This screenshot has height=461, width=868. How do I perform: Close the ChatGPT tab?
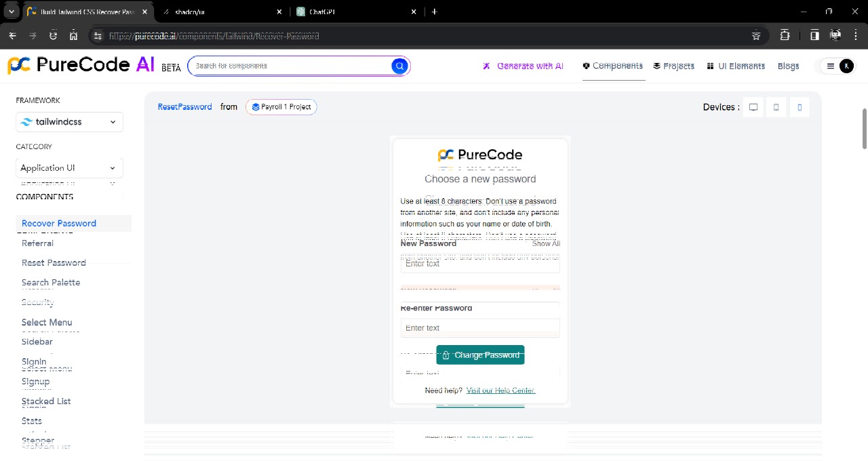pos(414,12)
